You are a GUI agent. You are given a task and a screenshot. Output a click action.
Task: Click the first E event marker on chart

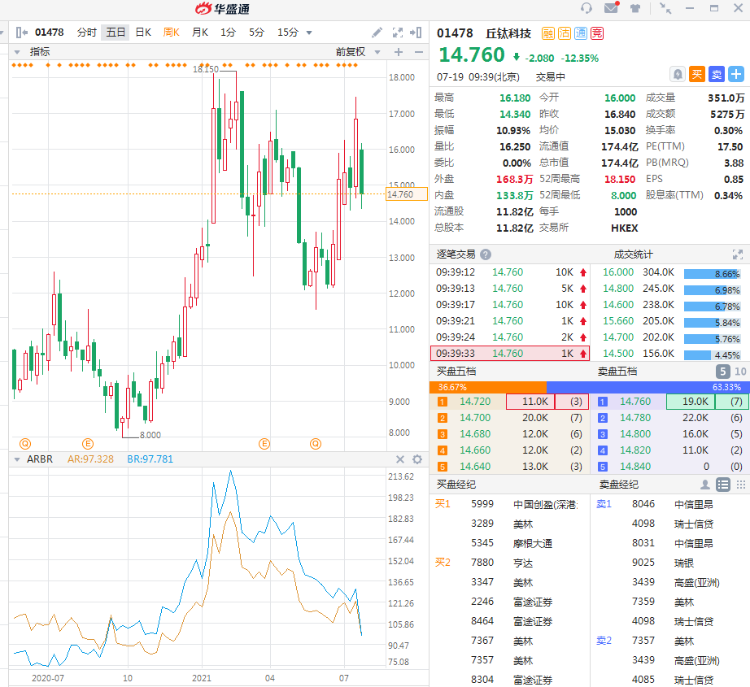pyautogui.click(x=88, y=443)
